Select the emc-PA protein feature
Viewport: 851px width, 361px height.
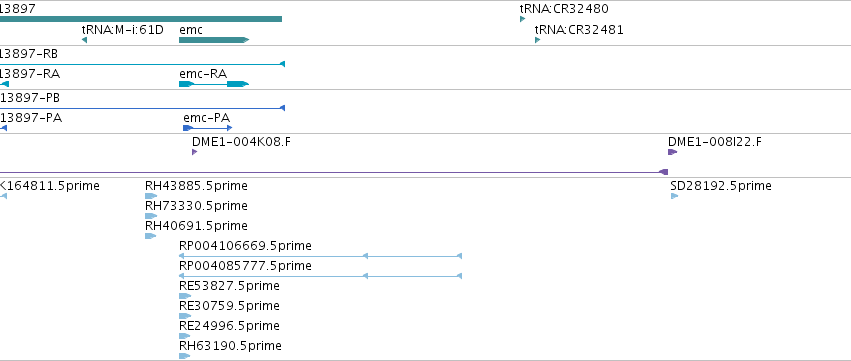(208, 128)
